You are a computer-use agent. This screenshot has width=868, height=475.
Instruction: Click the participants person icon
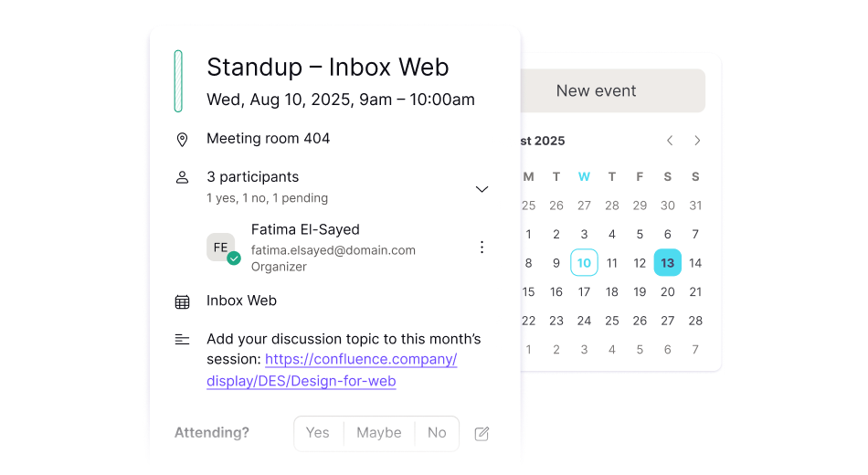182,177
